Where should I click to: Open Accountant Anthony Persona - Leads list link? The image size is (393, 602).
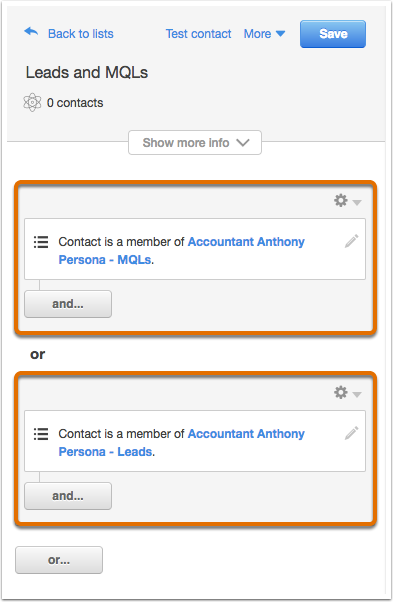tap(181, 443)
